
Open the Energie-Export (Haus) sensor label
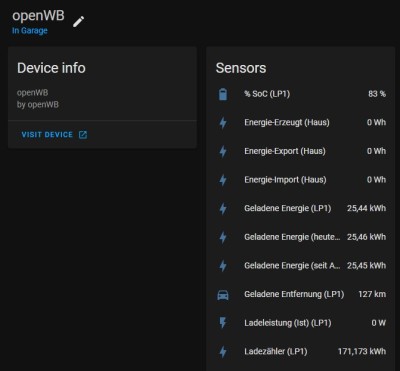(x=285, y=151)
